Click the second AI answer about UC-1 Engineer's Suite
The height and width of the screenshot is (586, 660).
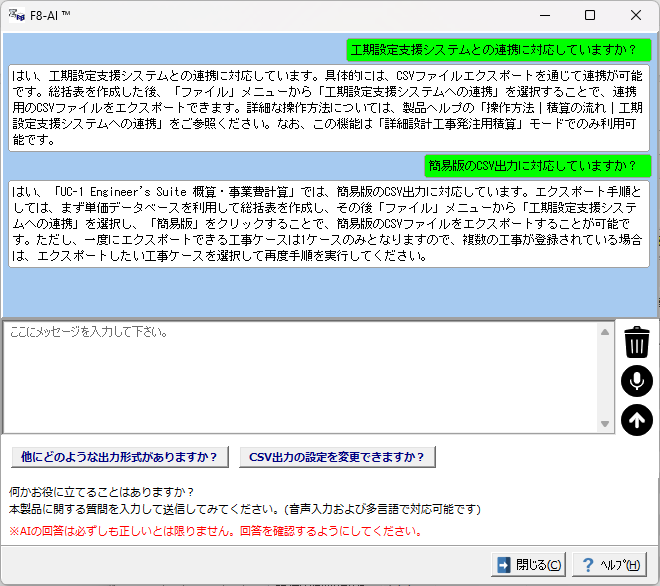point(329,223)
